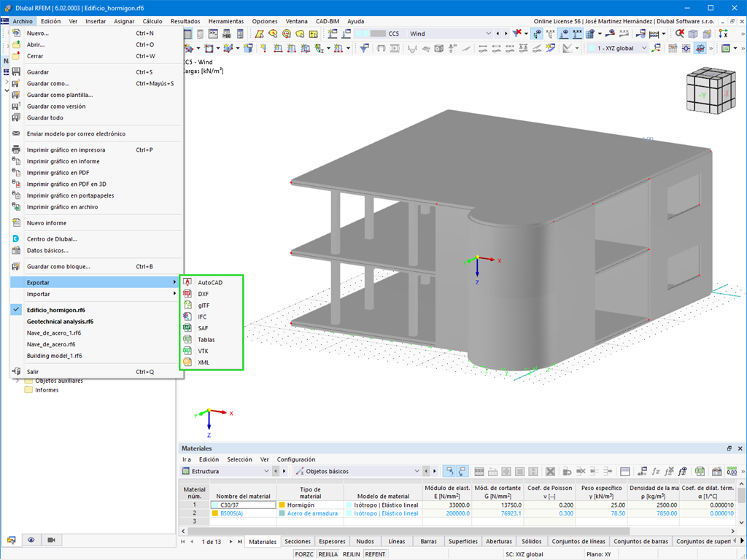Image resolution: width=747 pixels, height=560 pixels.
Task: Open the Objetos básicos dropdown
Action: [x=357, y=471]
